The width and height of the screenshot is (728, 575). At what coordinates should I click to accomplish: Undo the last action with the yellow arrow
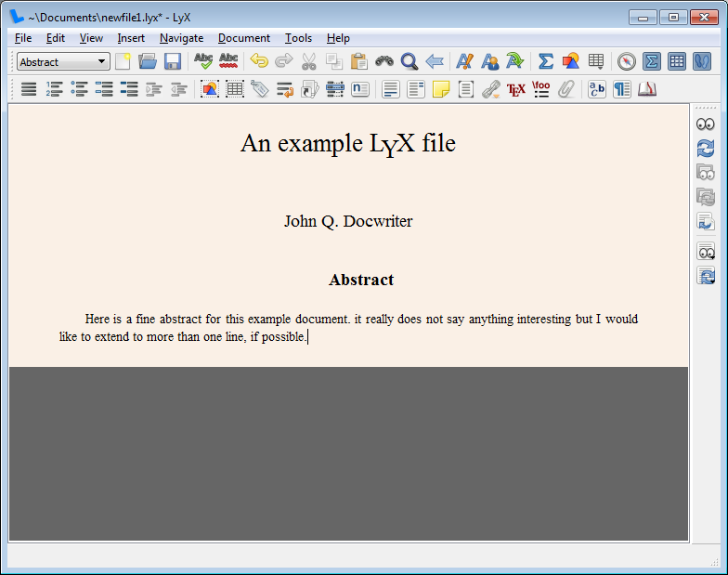click(259, 61)
